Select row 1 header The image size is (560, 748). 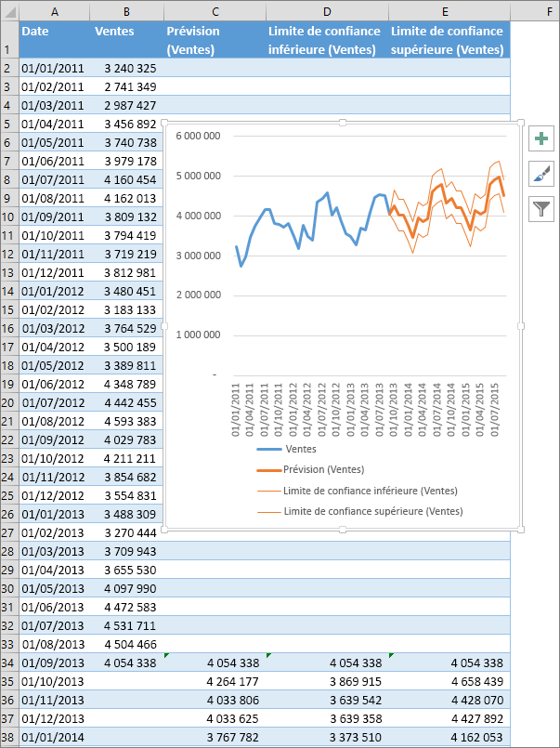point(9,40)
